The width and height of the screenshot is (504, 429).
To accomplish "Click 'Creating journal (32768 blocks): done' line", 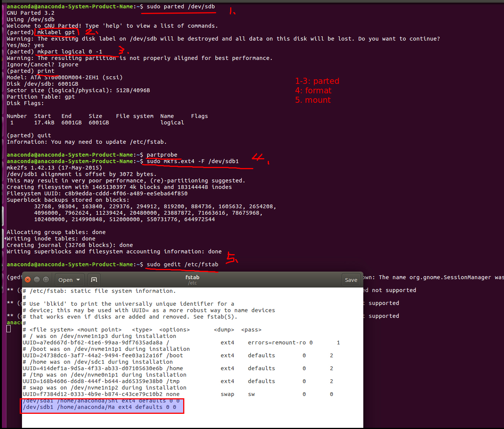I will tap(70, 245).
